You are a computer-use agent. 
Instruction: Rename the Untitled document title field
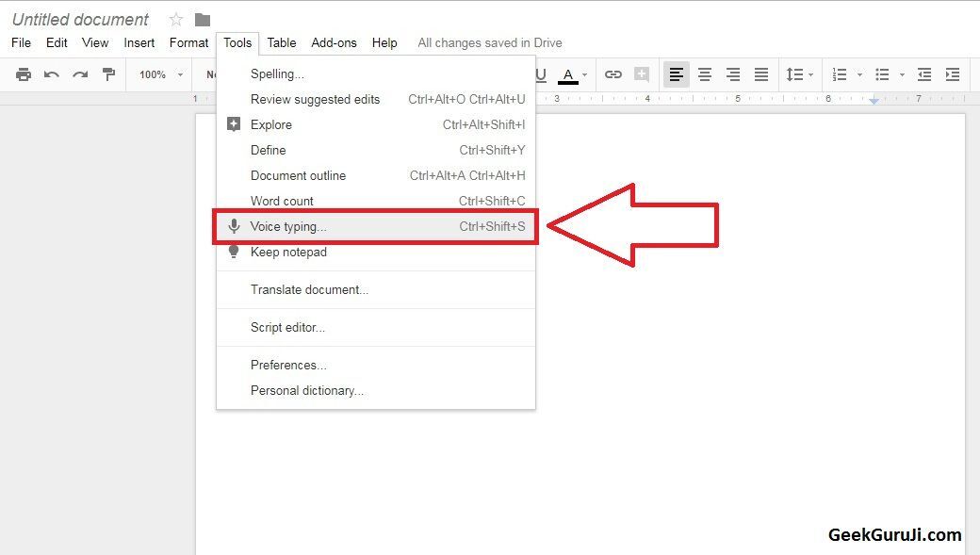(x=80, y=19)
